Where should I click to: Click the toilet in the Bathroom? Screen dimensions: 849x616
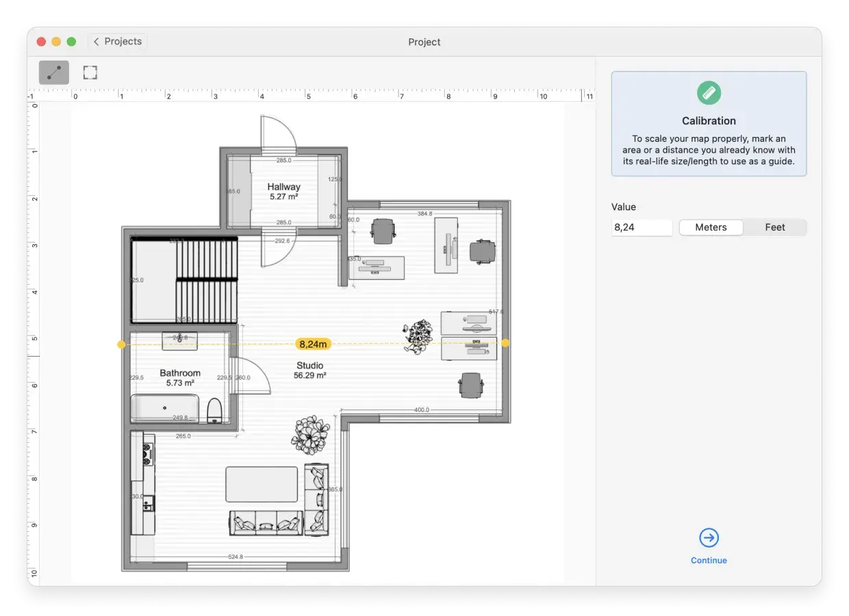click(x=214, y=410)
